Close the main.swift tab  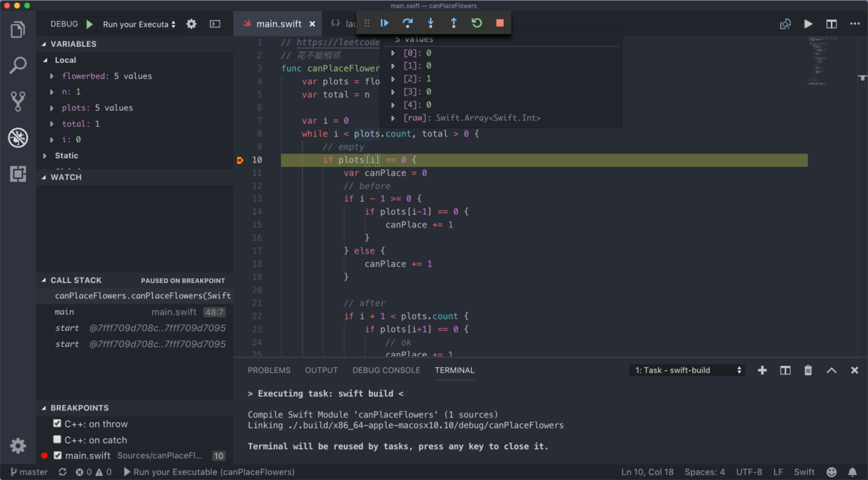coord(312,24)
